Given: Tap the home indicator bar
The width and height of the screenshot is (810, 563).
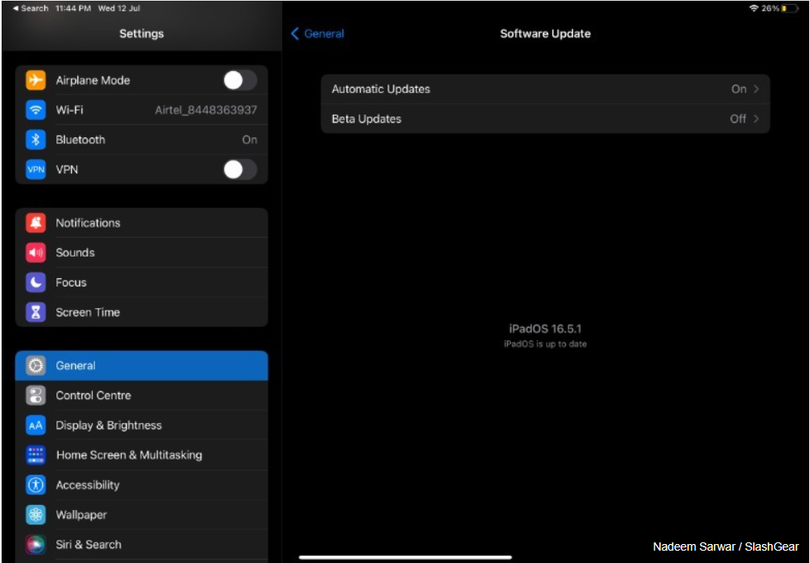Looking at the screenshot, I should tap(405, 557).
